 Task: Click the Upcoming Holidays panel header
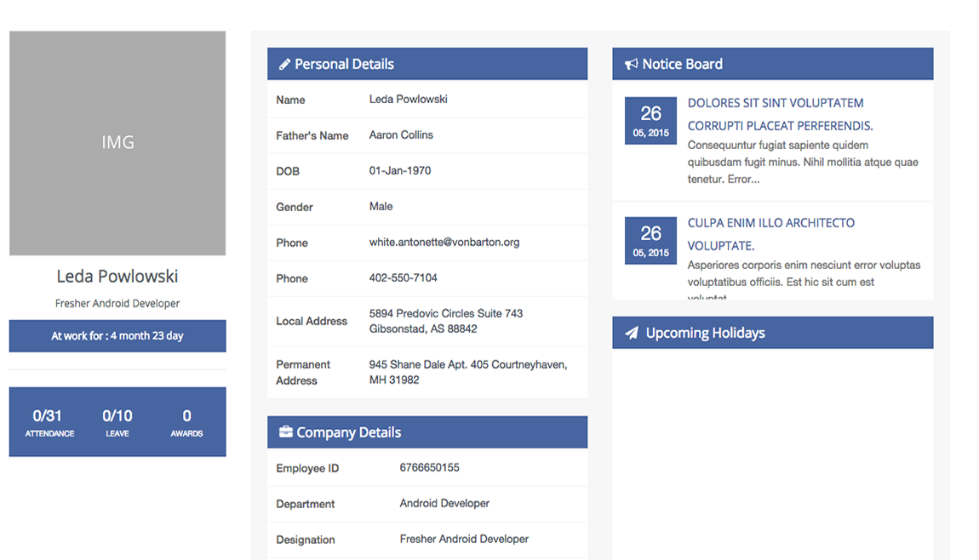[772, 333]
